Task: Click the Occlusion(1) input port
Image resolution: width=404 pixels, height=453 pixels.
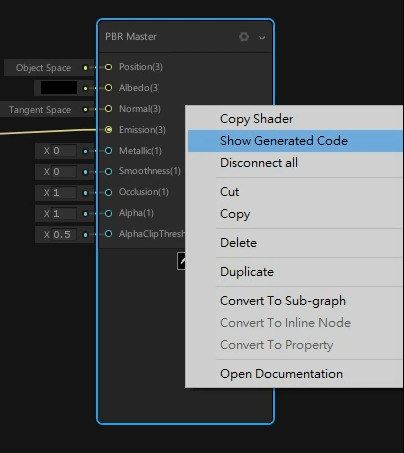Action: pos(108,192)
